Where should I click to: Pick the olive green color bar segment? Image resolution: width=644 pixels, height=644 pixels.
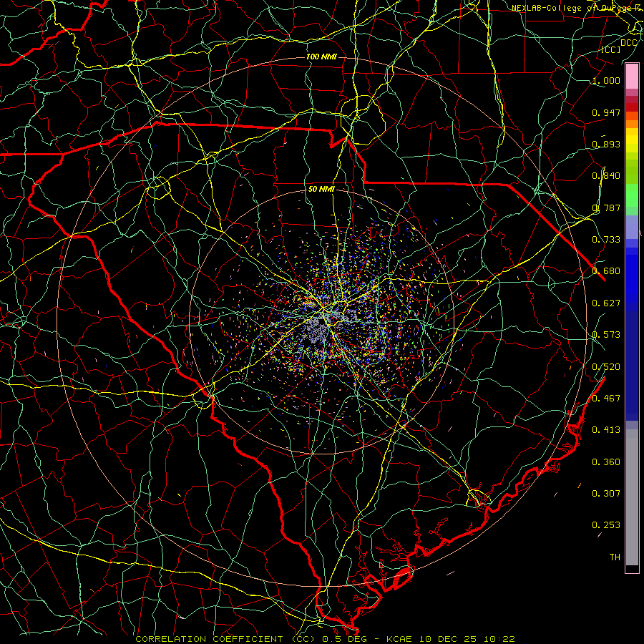click(x=632, y=171)
